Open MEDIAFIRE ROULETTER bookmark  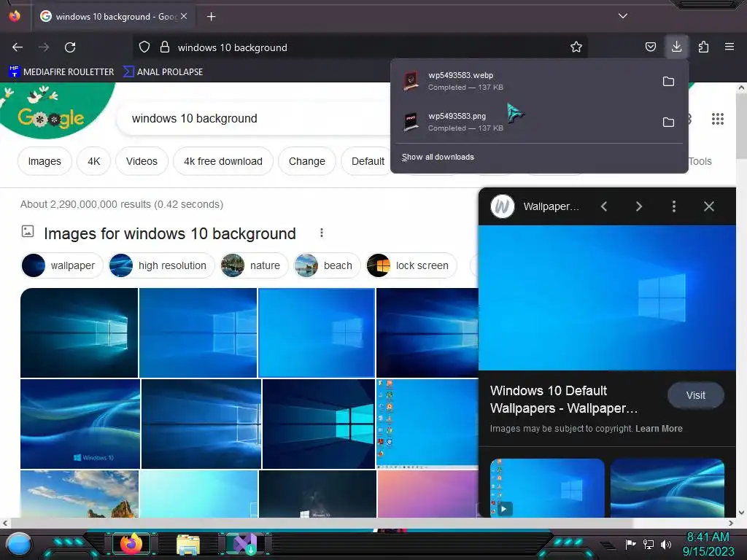61,72
